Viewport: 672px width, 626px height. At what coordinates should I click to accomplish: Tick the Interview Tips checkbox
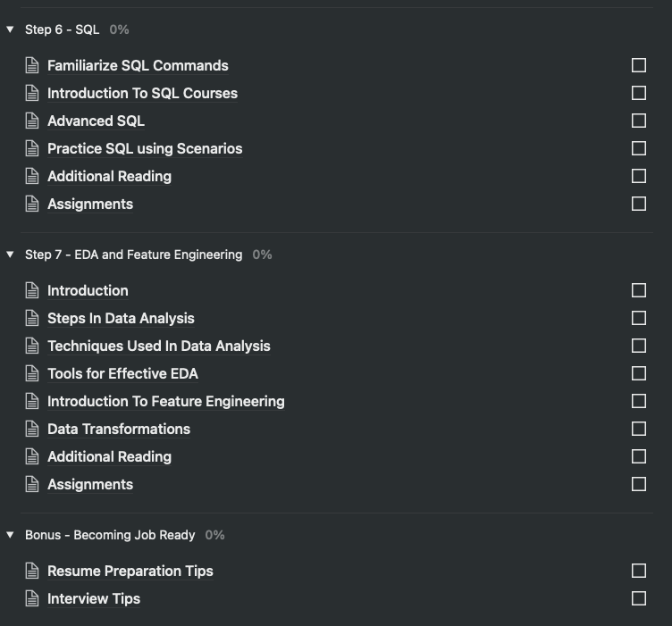638,598
